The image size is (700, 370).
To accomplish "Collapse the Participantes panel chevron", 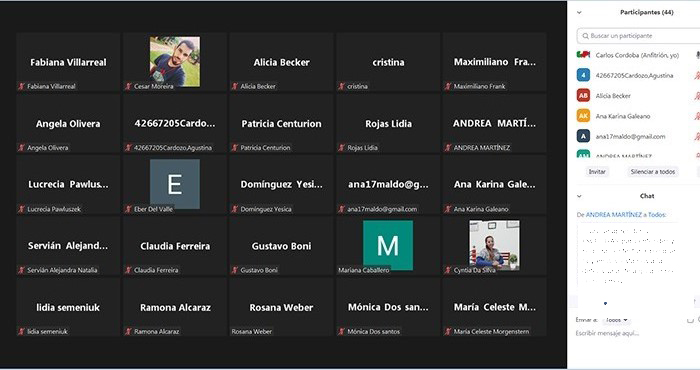I will (579, 12).
